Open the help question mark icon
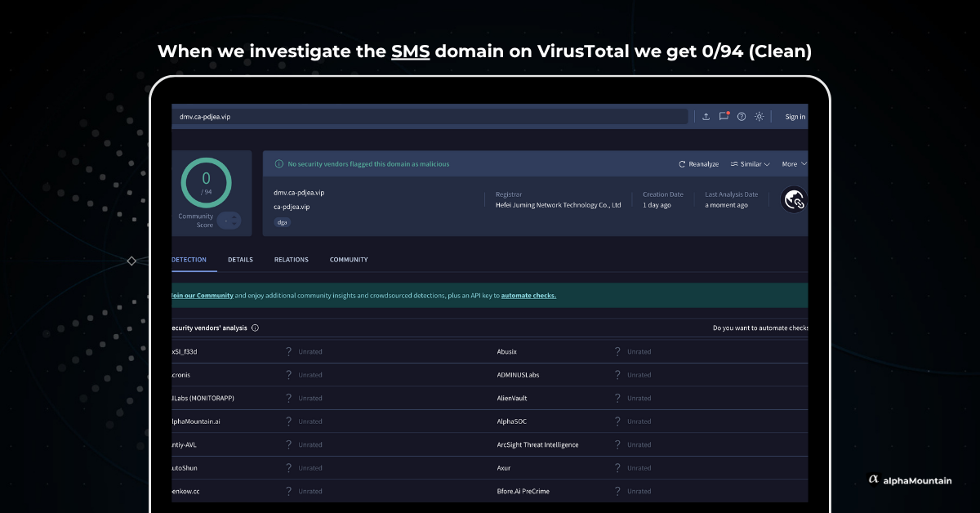This screenshot has width=980, height=513. pos(742,117)
